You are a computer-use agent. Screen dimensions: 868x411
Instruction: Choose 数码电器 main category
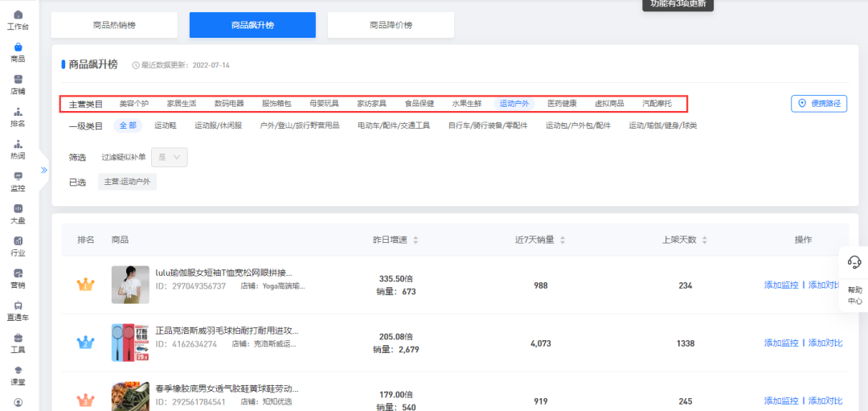coord(228,104)
